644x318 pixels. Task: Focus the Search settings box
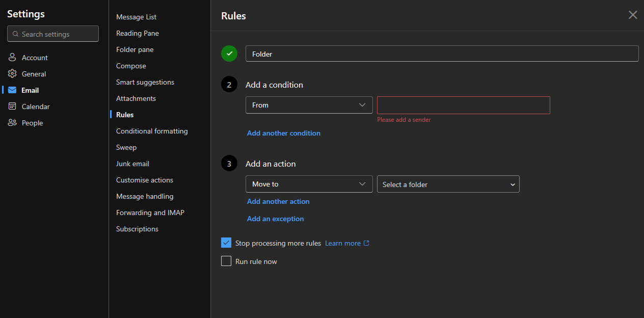[x=53, y=34]
